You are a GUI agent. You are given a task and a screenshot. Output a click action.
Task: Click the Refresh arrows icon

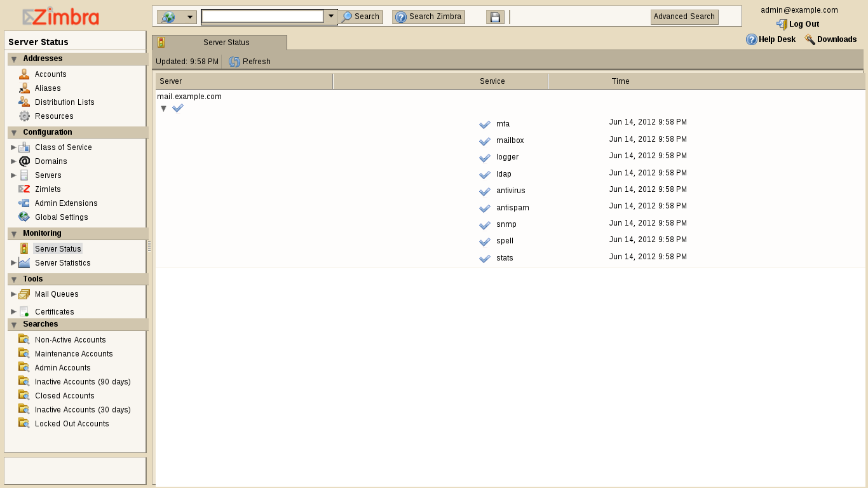234,62
